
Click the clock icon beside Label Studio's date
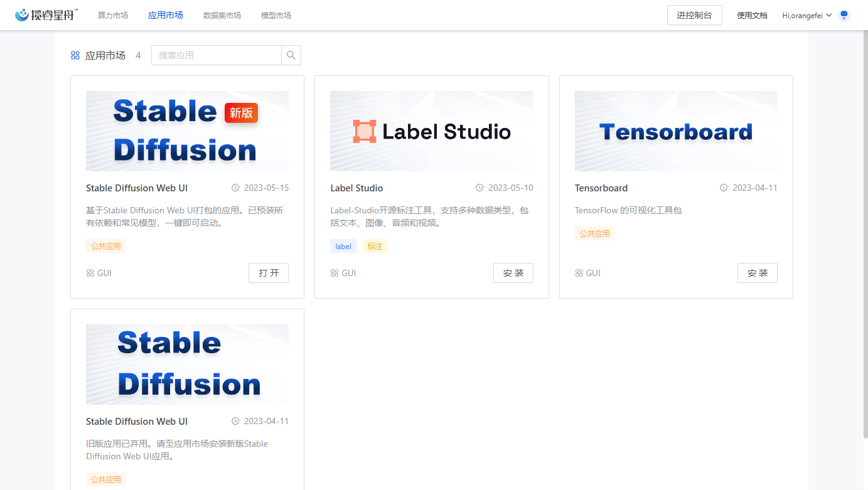tap(480, 188)
